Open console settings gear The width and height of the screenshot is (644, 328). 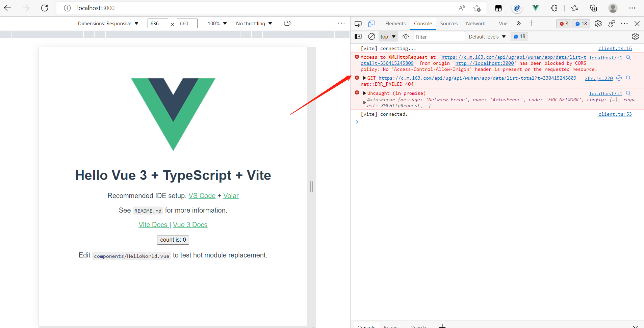pyautogui.click(x=635, y=36)
